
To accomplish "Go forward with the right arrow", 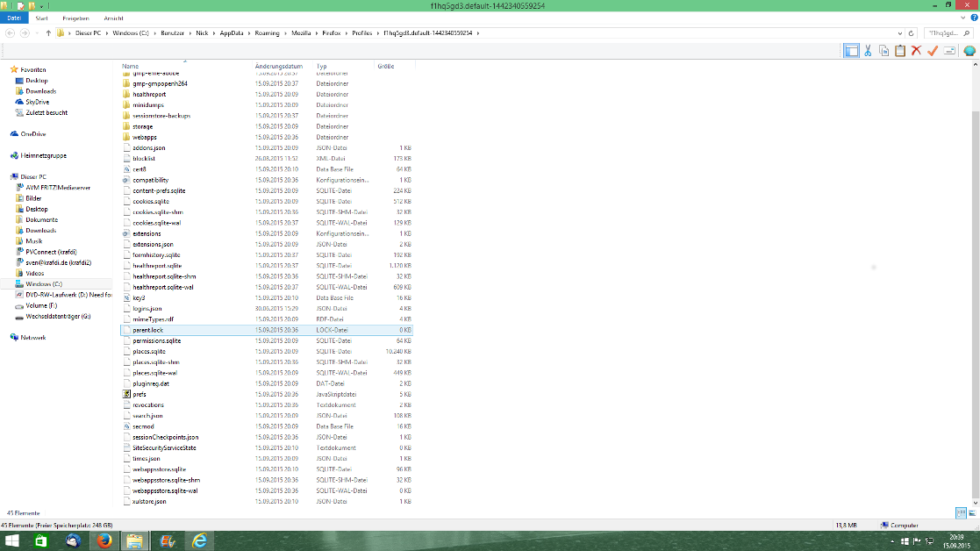I will (25, 33).
